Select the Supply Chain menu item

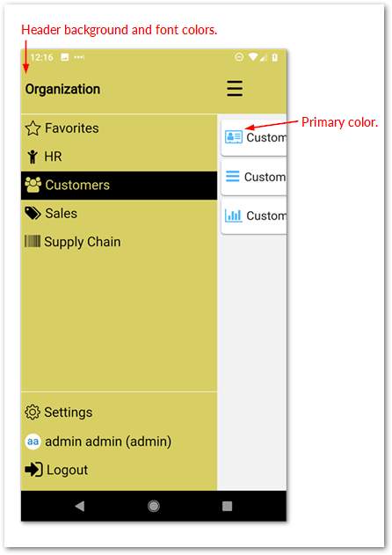pos(120,242)
